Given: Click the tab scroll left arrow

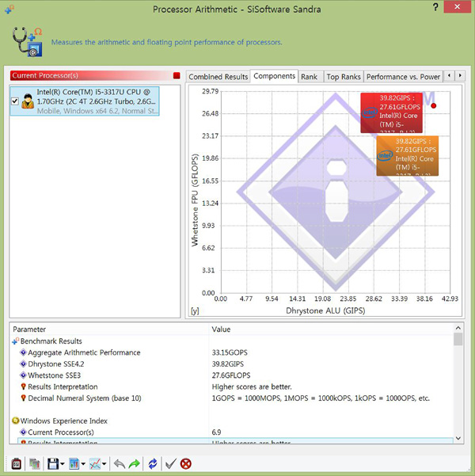Looking at the screenshot, I should [x=449, y=75].
